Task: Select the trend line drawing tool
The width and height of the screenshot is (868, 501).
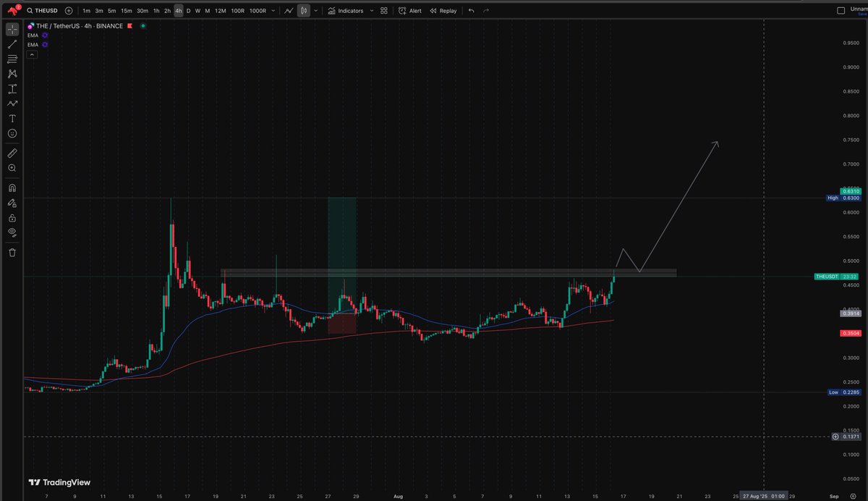Action: click(12, 45)
